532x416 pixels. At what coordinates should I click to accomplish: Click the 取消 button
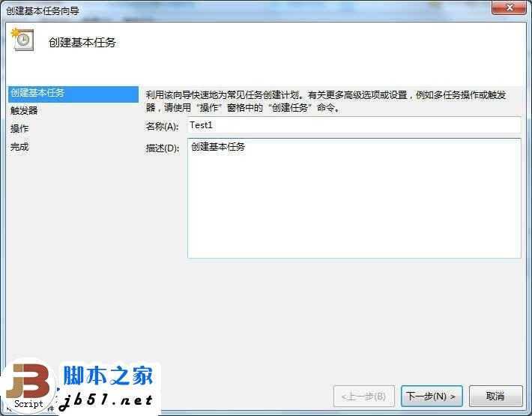click(x=495, y=396)
